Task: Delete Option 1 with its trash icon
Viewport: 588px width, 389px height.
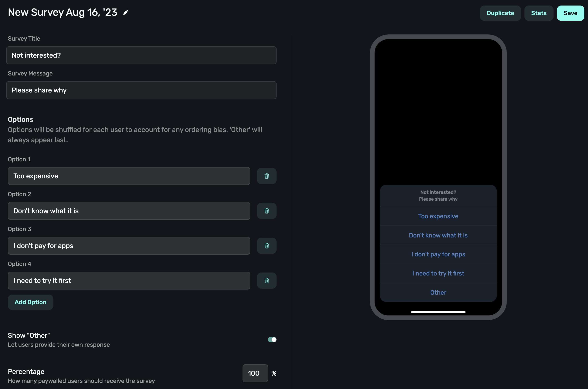Action: (x=266, y=176)
